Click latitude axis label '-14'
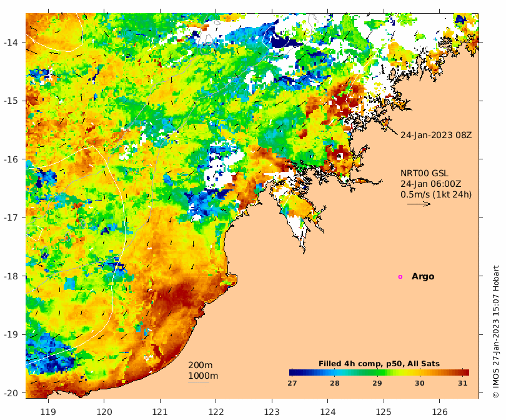Viewport: 506px width, 420px height. 11,42
